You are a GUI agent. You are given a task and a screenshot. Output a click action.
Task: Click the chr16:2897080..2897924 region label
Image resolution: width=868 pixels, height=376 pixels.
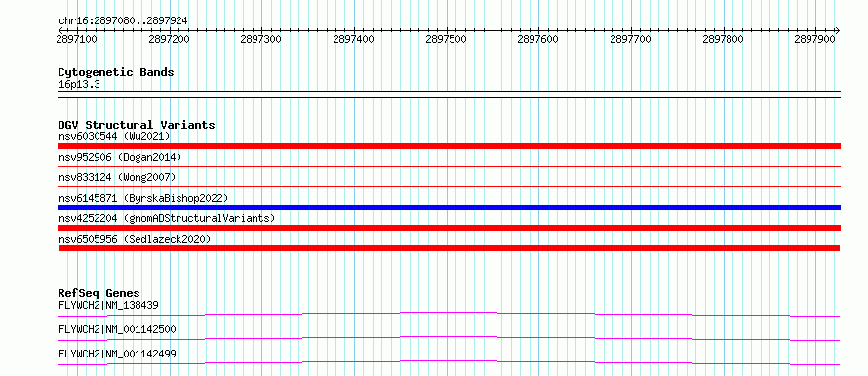[123, 20]
